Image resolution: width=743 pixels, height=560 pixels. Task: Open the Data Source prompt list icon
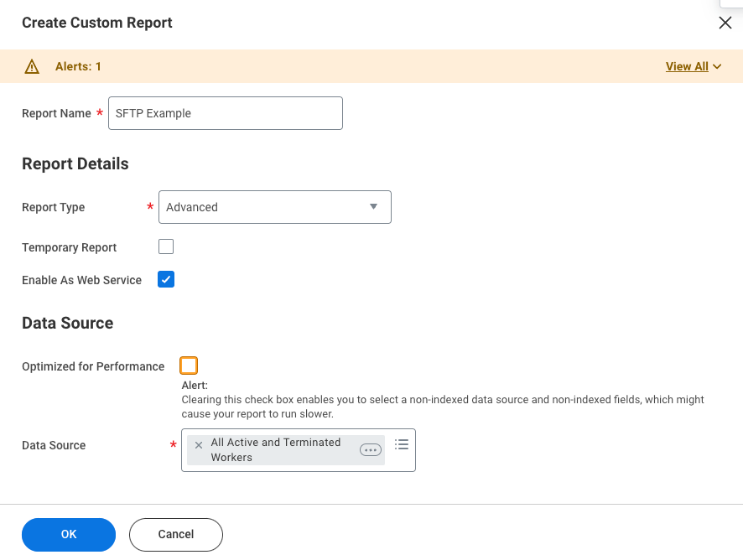pyautogui.click(x=401, y=444)
